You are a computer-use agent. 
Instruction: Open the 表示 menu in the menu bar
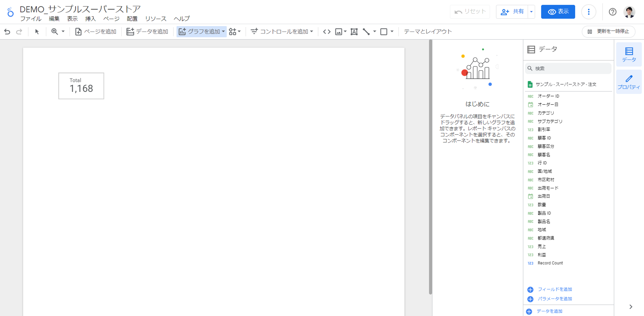tap(72, 19)
